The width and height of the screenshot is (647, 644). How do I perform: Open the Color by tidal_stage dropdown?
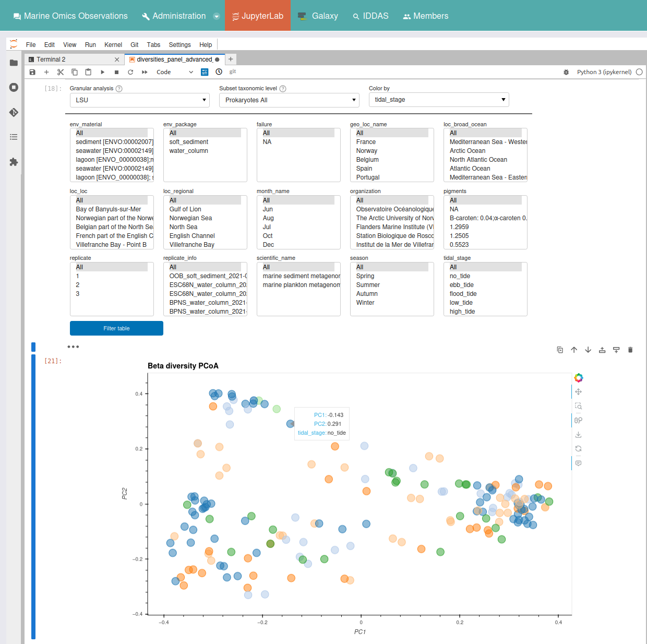(x=438, y=100)
